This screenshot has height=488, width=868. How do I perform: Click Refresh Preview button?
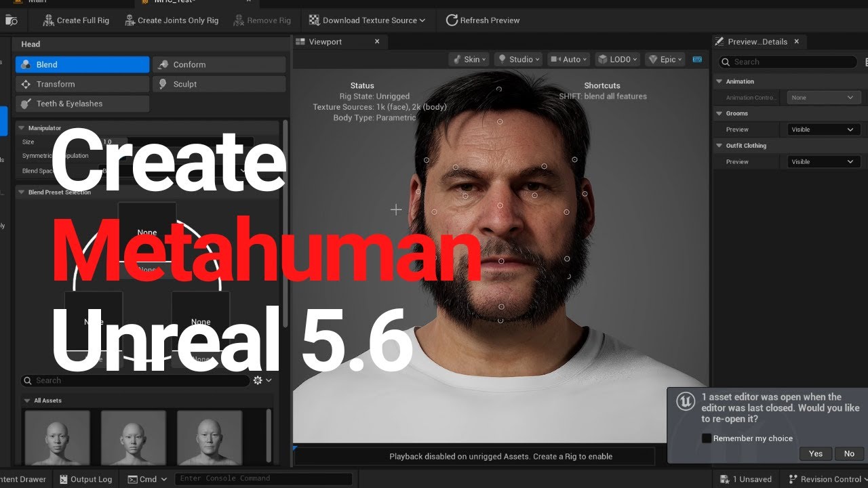coord(483,20)
